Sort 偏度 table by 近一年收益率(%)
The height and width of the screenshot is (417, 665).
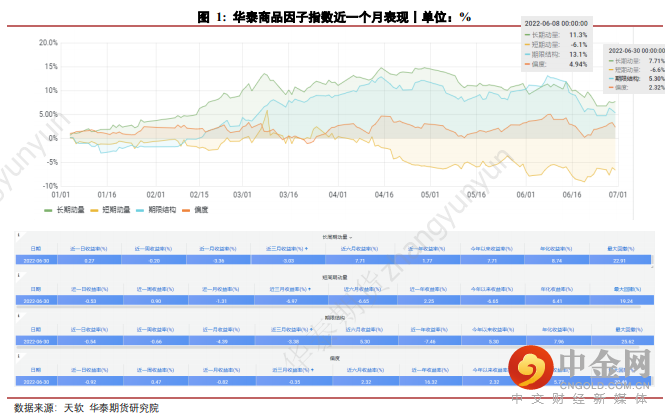pos(430,370)
